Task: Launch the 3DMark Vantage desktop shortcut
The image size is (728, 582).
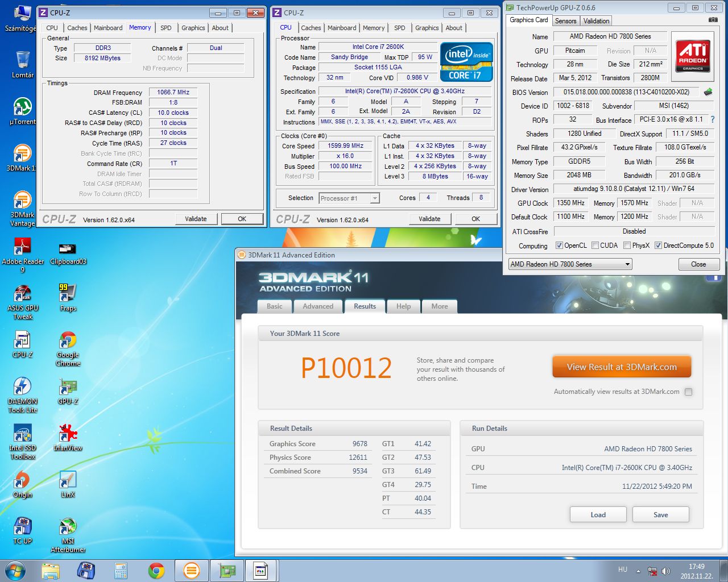Action: click(22, 208)
